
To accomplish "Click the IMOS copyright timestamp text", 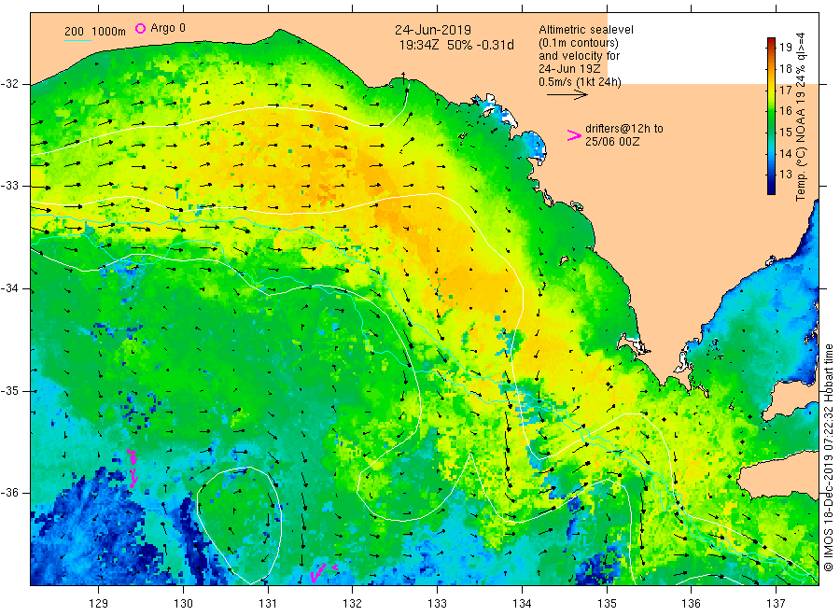I will (x=828, y=458).
